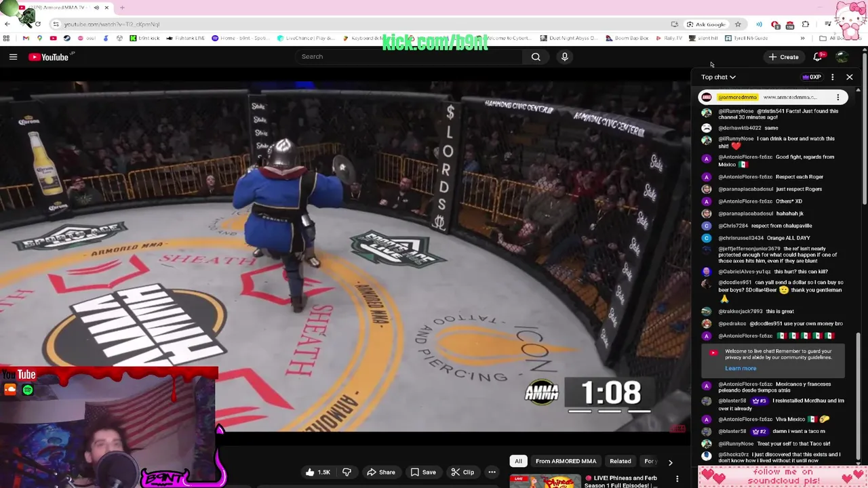The image size is (868, 488).
Task: Save the video to a playlist
Action: (423, 472)
